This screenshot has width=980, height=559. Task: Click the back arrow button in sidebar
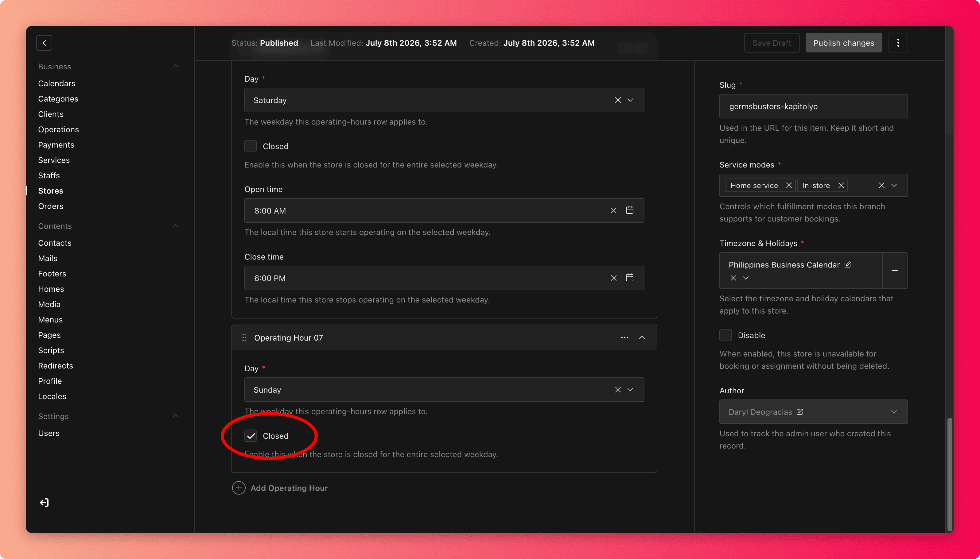[44, 43]
